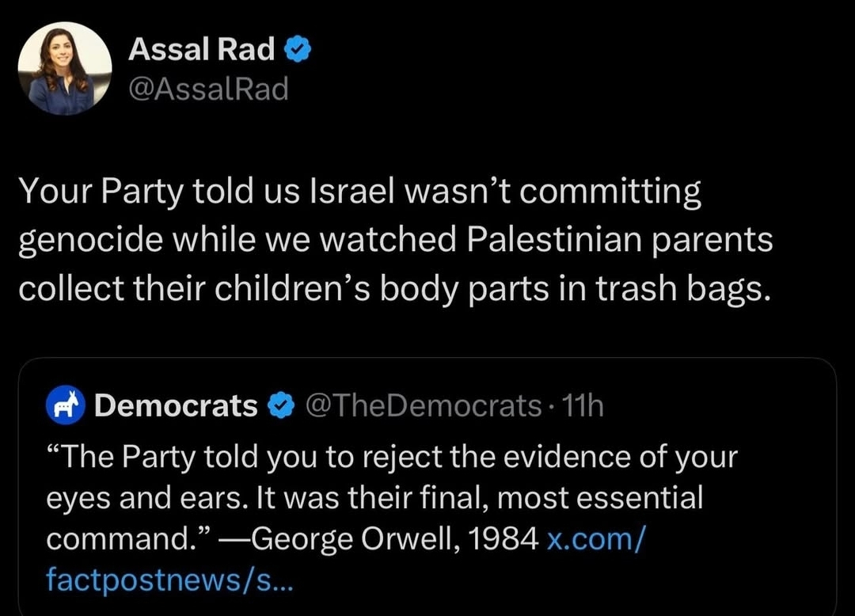
Task: Open the @AssalRad handle
Action: pos(207,89)
